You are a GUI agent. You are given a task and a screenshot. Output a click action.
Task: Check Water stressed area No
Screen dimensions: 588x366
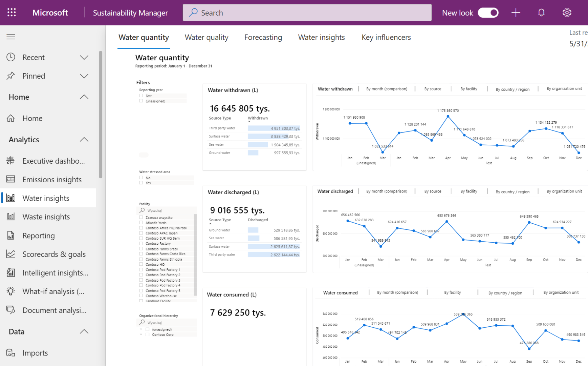(141, 178)
